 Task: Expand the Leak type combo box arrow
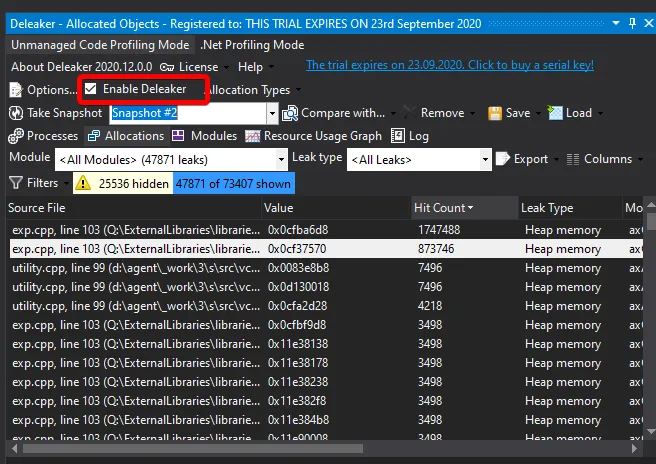coord(485,159)
